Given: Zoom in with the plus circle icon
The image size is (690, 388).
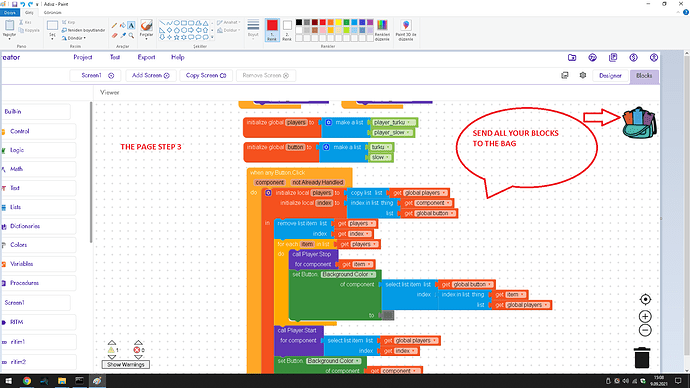Looking at the screenshot, I should (x=645, y=316).
